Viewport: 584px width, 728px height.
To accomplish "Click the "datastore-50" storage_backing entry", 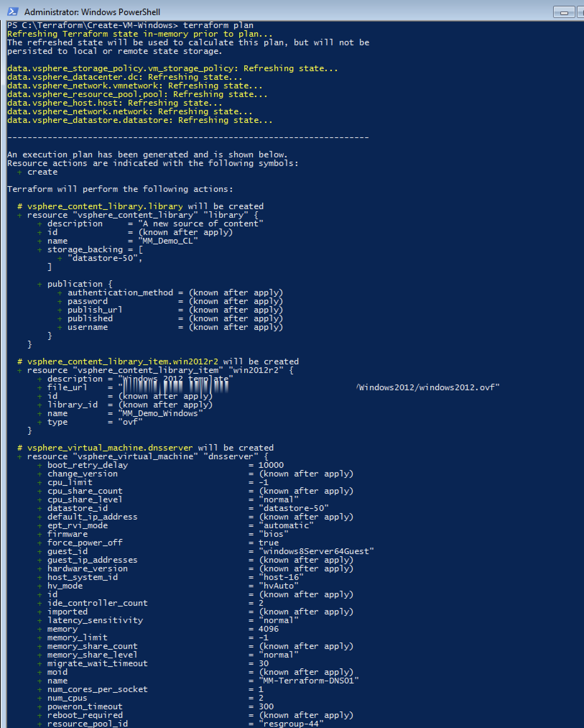I will click(x=105, y=258).
